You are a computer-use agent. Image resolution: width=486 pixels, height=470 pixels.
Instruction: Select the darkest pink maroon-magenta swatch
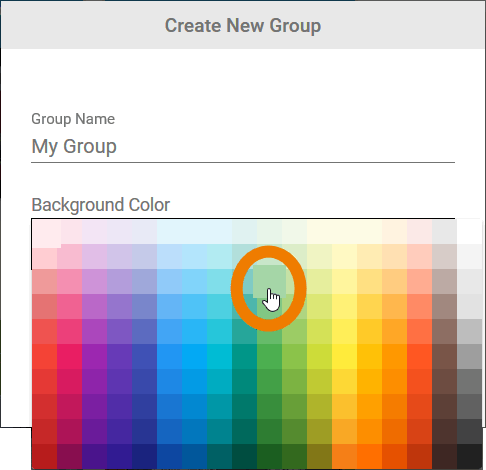69,456
